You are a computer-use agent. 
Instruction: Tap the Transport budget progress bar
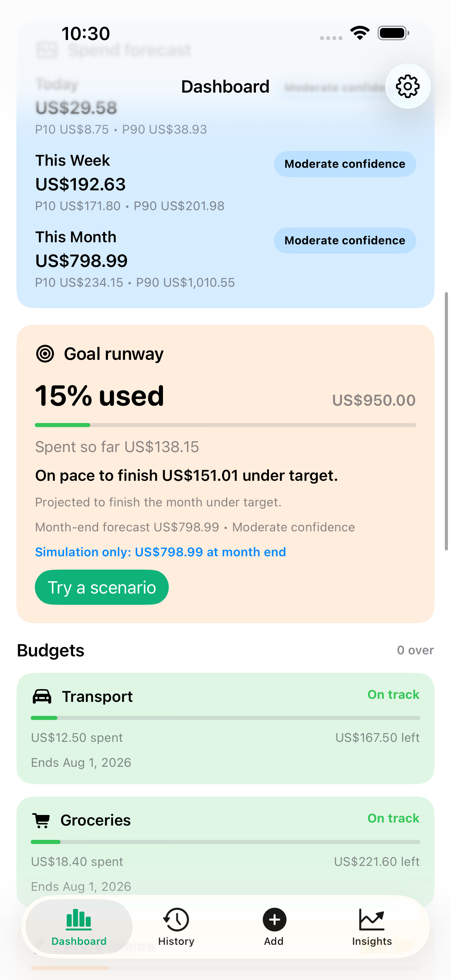225,718
